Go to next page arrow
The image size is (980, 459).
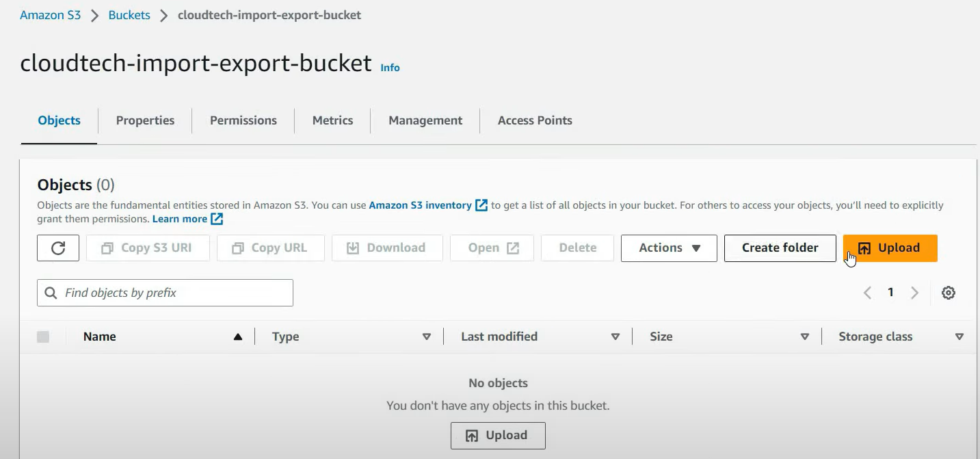[914, 293]
